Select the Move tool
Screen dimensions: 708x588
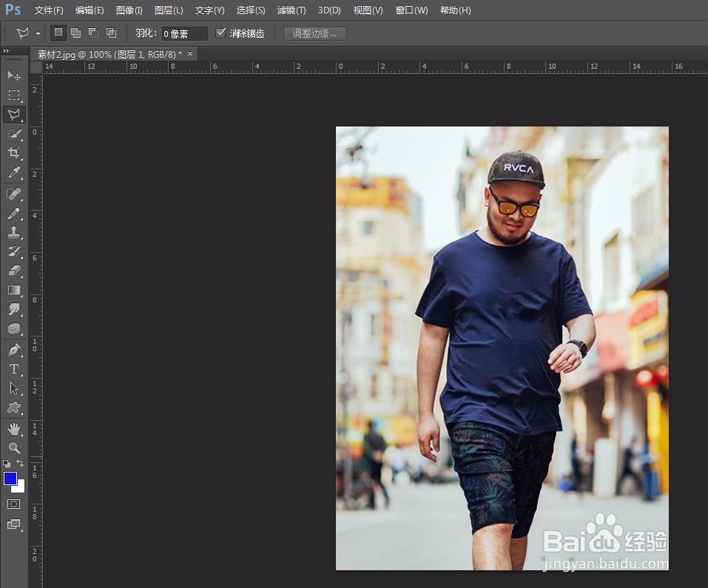click(14, 75)
